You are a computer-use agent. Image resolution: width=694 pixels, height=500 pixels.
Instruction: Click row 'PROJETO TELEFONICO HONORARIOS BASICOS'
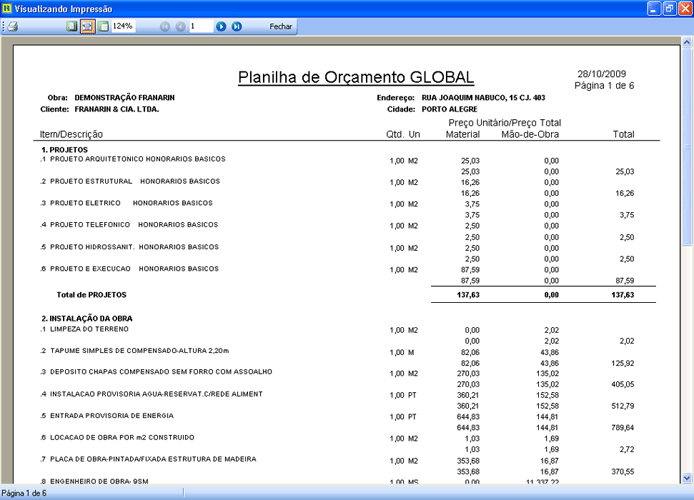[x=134, y=225]
